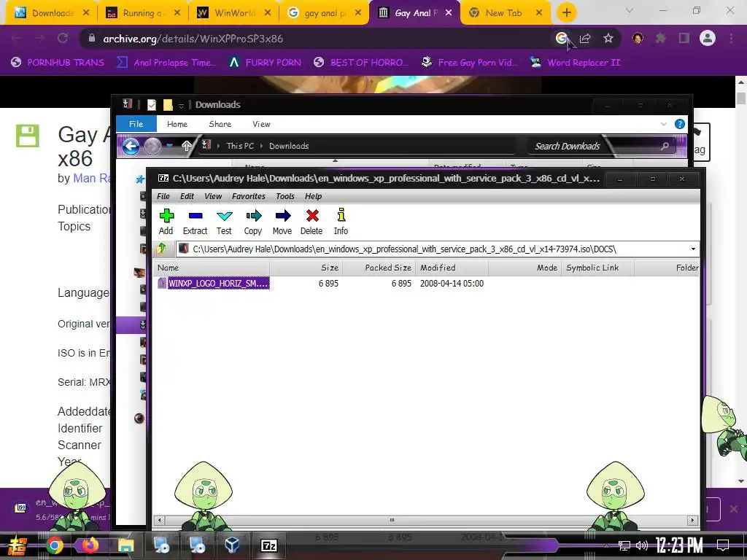Click the Share page icon in address bar

tap(585, 39)
